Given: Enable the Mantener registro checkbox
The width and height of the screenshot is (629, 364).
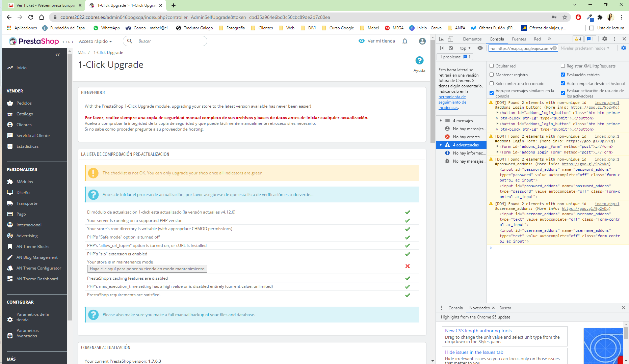Looking at the screenshot, I should [x=492, y=75].
